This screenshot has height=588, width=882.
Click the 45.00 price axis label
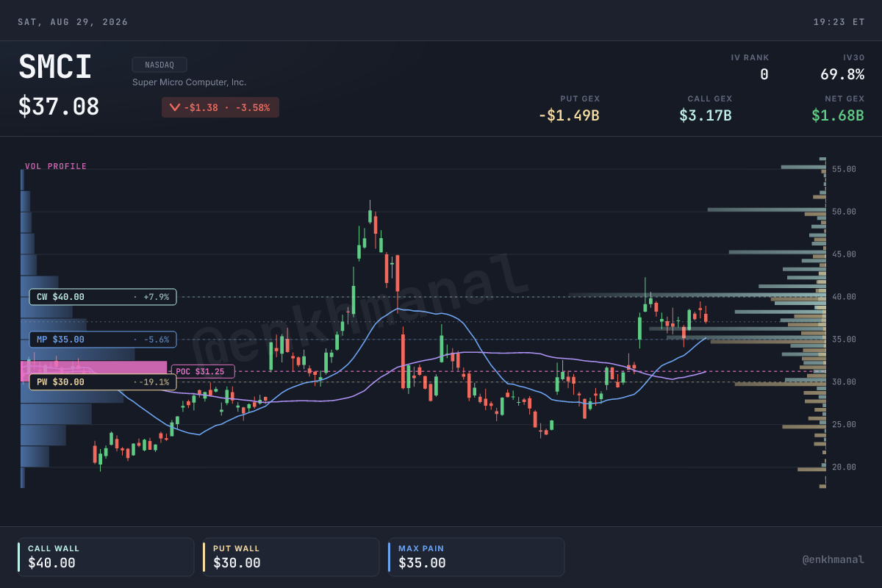click(844, 254)
